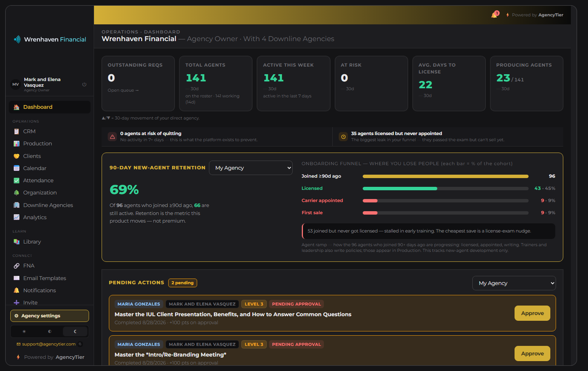Viewport: 588px width, 371px height.
Task: Click the '43 · 45%' Licensed value
Action: pyautogui.click(x=545, y=188)
